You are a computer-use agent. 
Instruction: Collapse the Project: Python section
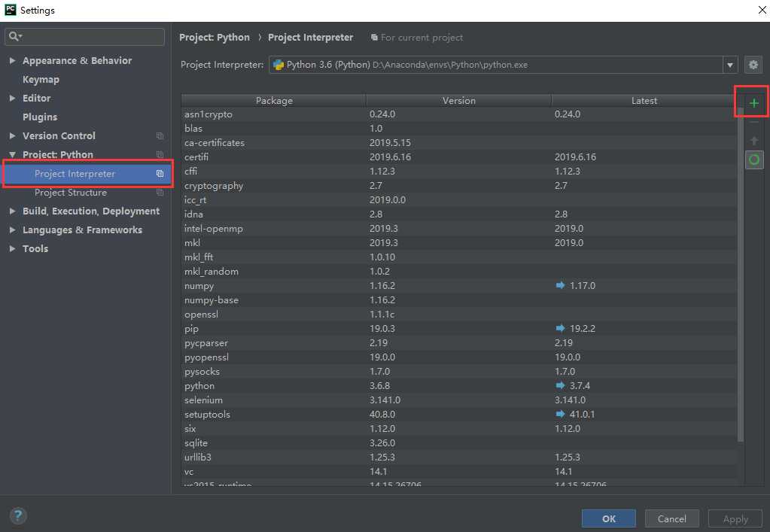click(x=12, y=154)
